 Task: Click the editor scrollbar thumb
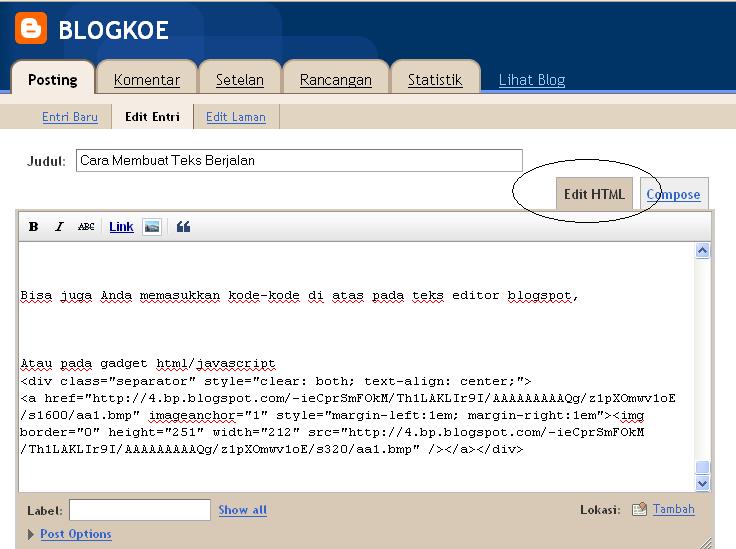click(702, 467)
